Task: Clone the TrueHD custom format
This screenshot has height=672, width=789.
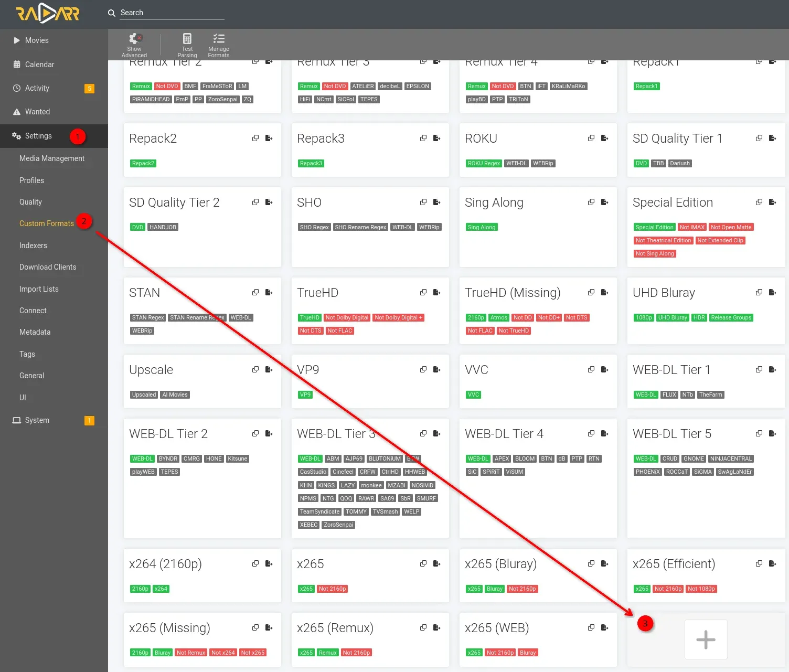Action: [x=423, y=292]
